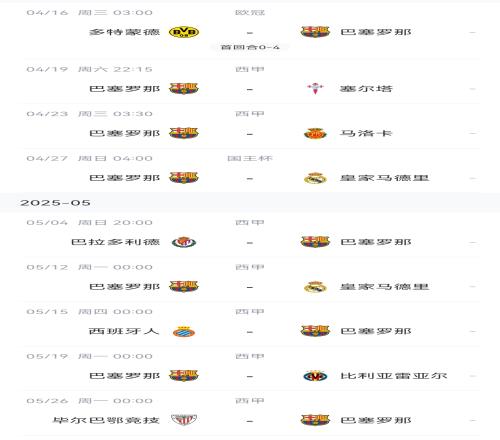Click the Athletic Bilbao crest icon
Viewport: 500px width, 440px height.
pyautogui.click(x=184, y=420)
